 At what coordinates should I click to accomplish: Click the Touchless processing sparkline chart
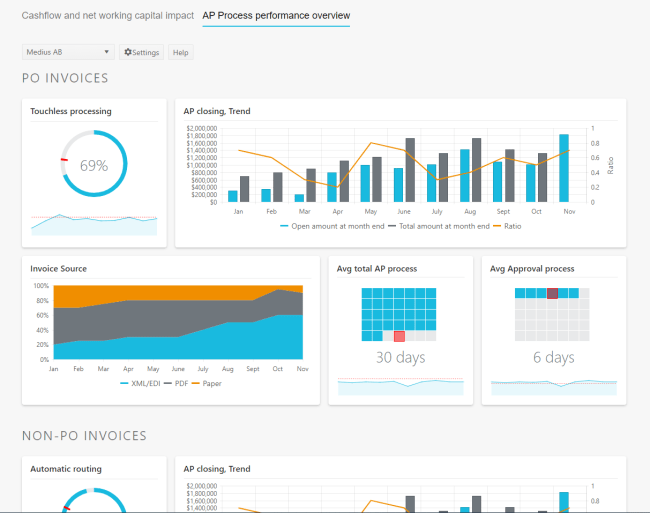(94, 225)
